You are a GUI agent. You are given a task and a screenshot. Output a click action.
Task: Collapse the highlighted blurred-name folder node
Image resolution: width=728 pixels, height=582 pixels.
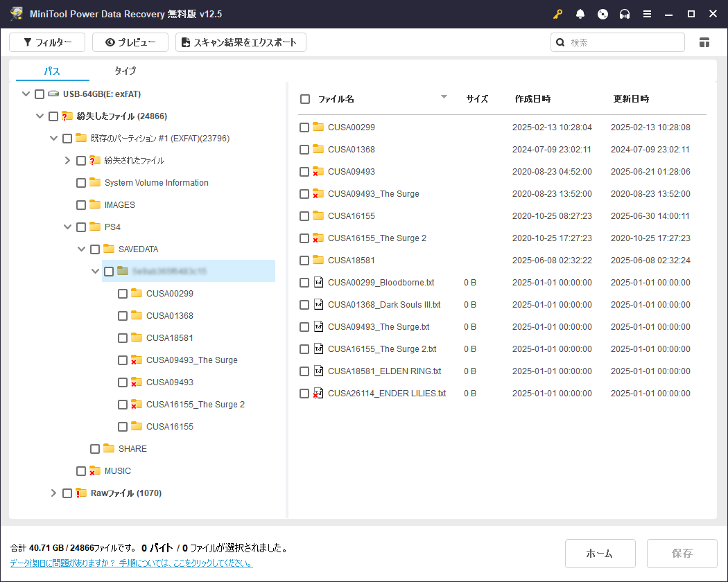pyautogui.click(x=95, y=271)
